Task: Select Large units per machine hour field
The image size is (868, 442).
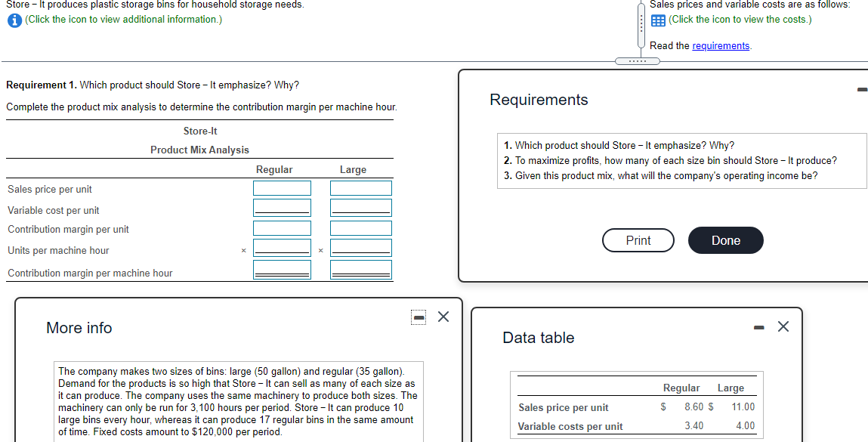Action: 361,248
